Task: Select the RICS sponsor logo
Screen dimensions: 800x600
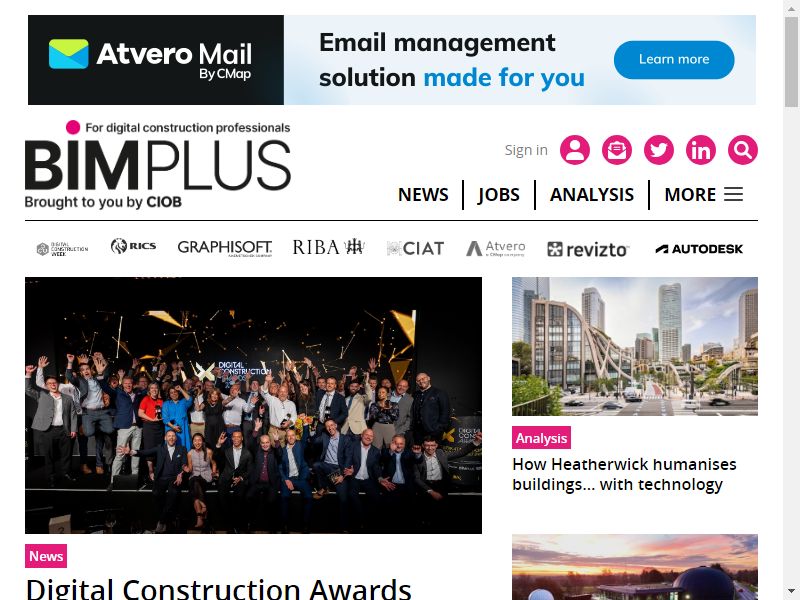Action: point(133,246)
